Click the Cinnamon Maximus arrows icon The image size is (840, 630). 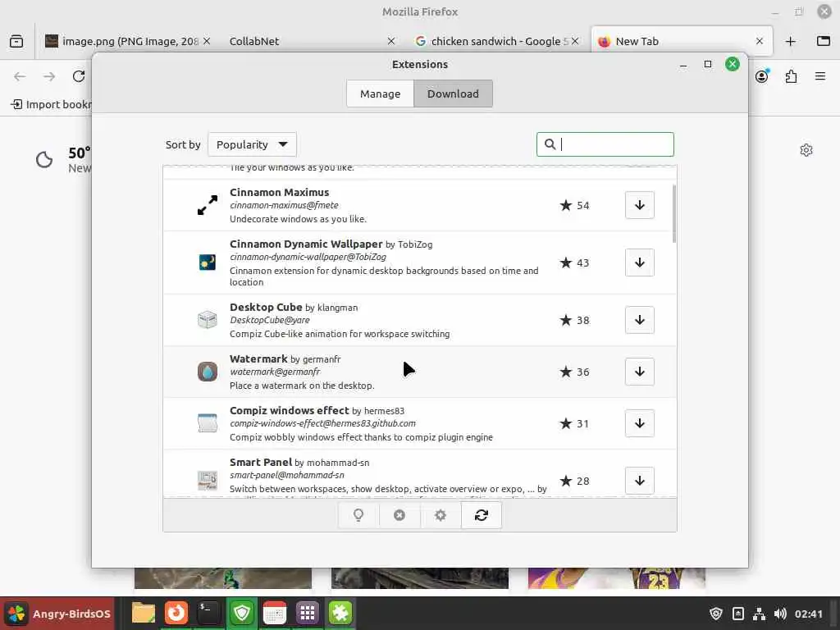(x=208, y=205)
